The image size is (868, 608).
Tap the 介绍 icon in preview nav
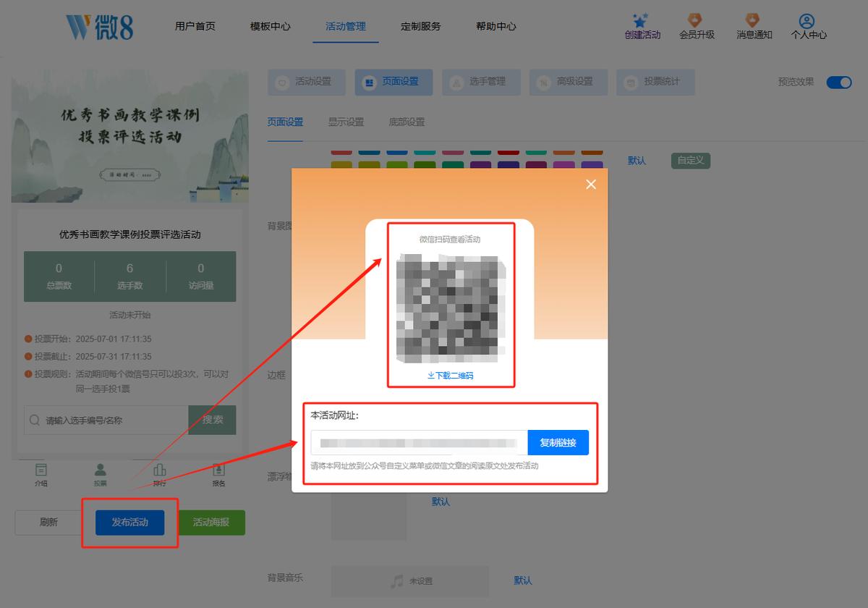click(41, 470)
